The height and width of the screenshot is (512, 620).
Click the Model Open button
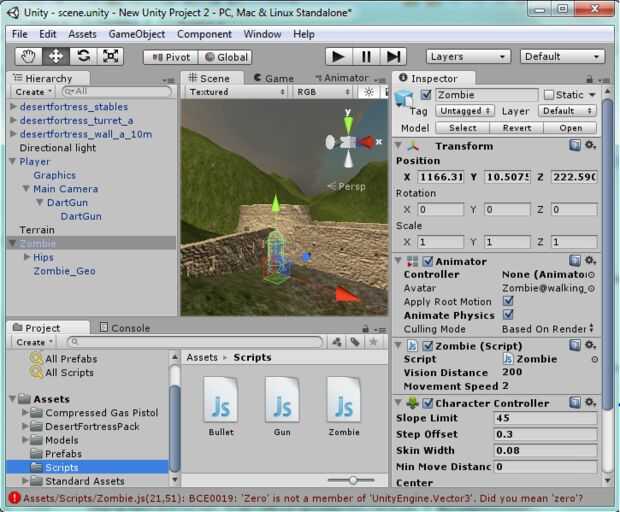point(571,128)
